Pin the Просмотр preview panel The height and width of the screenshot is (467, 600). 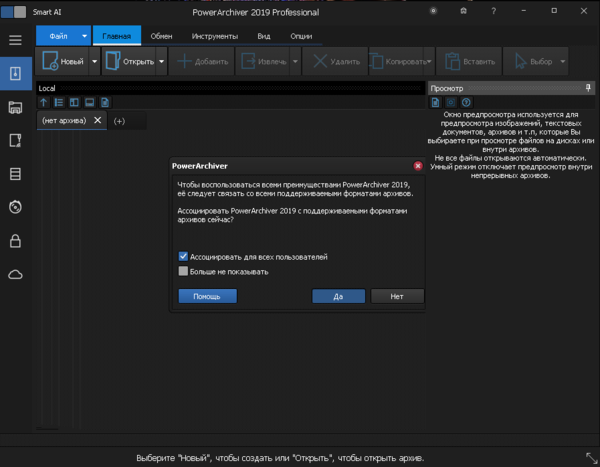588,88
